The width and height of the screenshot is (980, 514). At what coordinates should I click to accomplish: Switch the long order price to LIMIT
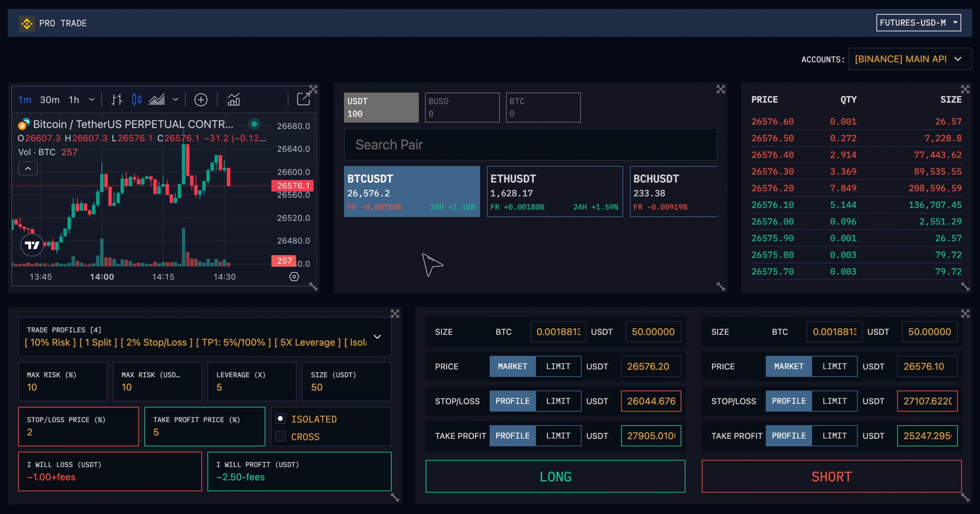pyautogui.click(x=558, y=366)
